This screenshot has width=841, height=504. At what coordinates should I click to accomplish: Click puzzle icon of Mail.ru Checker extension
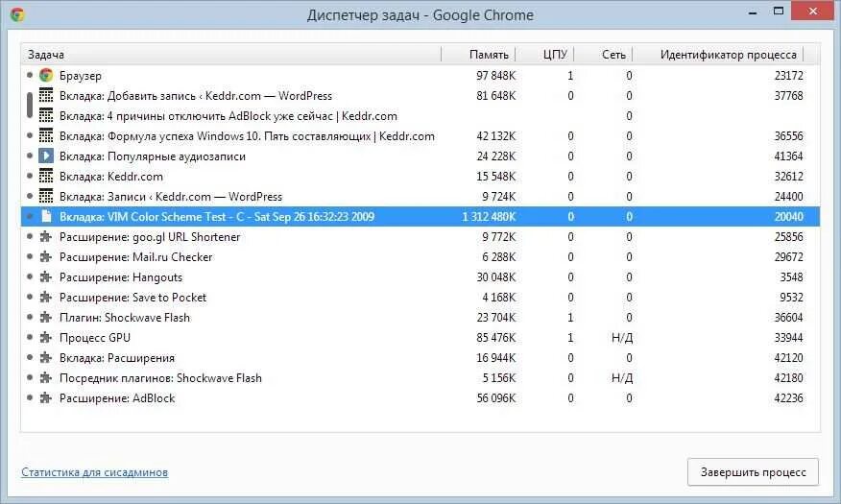46,257
